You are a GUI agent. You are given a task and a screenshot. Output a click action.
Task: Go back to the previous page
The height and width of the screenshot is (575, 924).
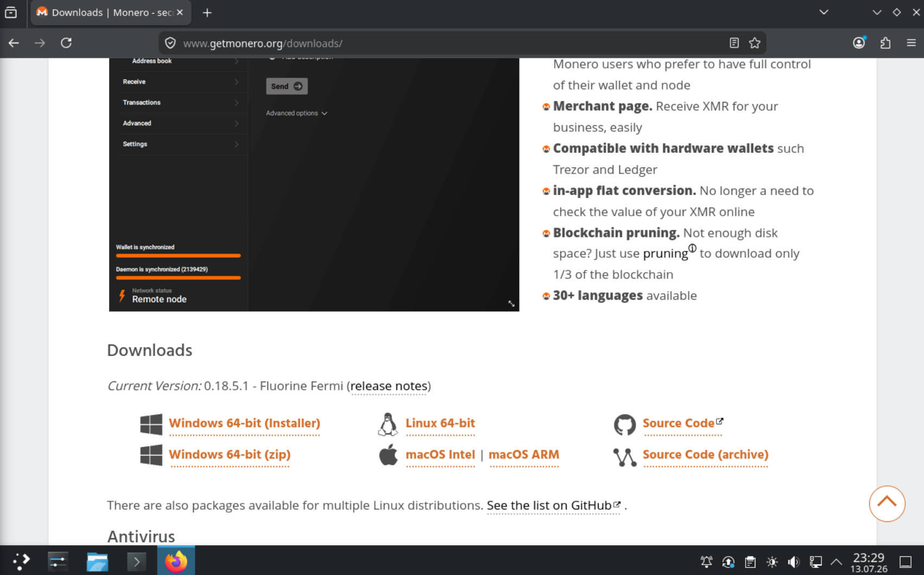pyautogui.click(x=14, y=43)
